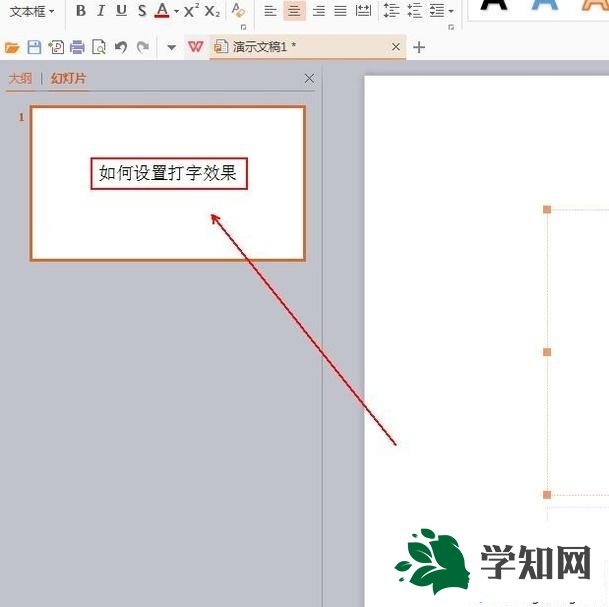This screenshot has width=609, height=607.
Task: Print the presentation
Action: tap(77, 47)
